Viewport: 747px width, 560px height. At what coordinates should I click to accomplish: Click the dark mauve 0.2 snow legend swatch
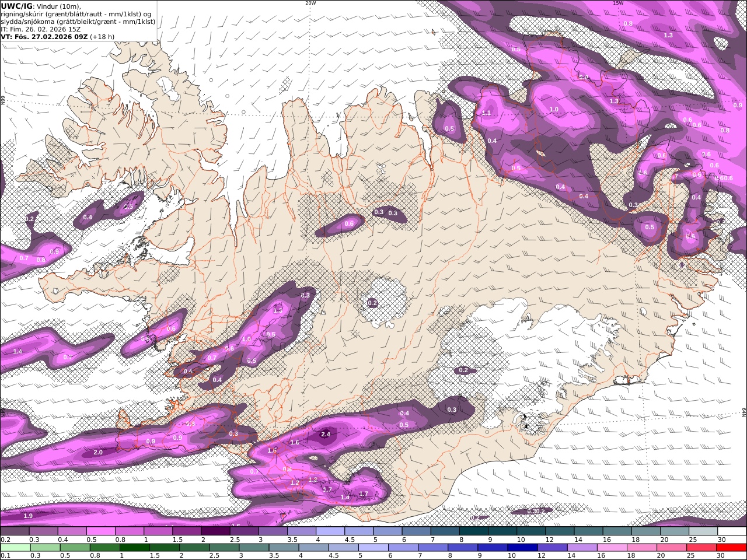click(x=15, y=531)
